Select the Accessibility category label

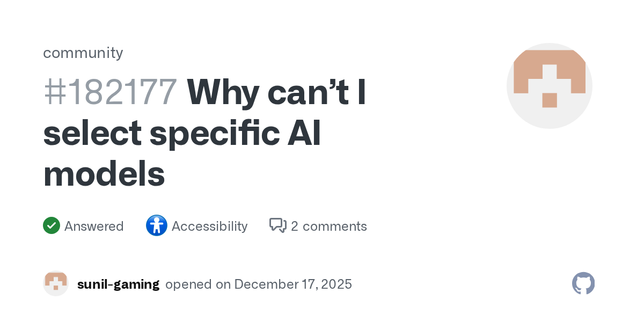[x=209, y=226]
